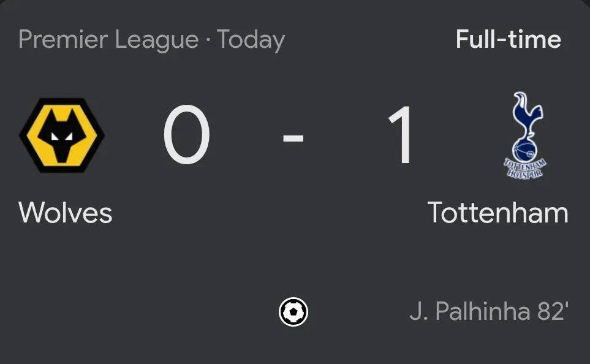Click the Today date label
This screenshot has height=364, width=590.
251,40
